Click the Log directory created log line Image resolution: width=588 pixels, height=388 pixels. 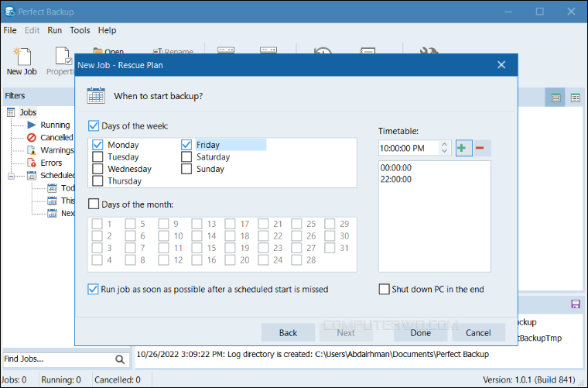click(x=313, y=354)
